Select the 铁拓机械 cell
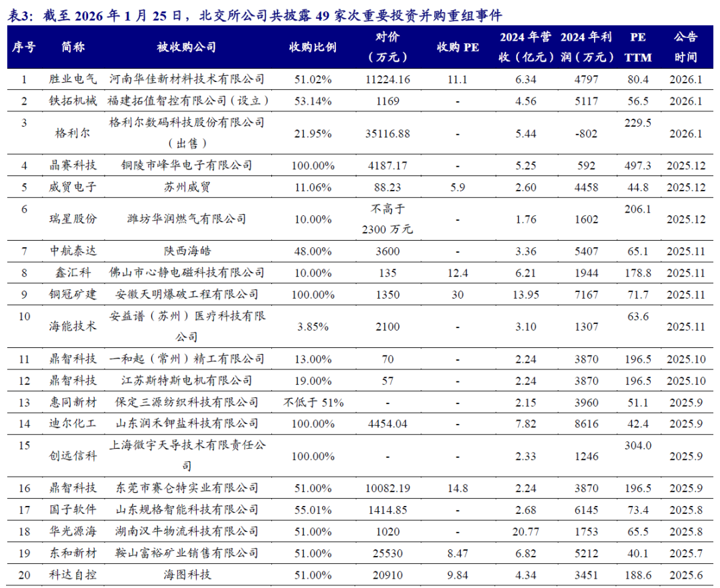The image size is (720, 588). (x=73, y=101)
